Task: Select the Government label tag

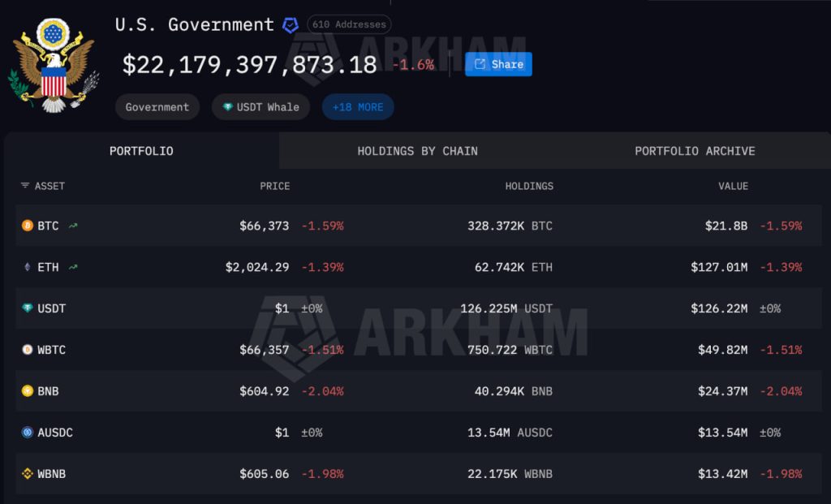Action: 157,106
